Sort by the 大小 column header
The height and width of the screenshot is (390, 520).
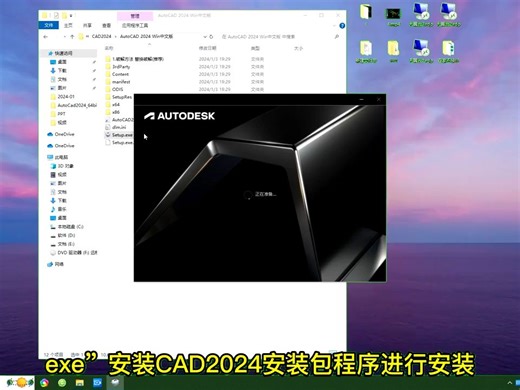pos(298,48)
